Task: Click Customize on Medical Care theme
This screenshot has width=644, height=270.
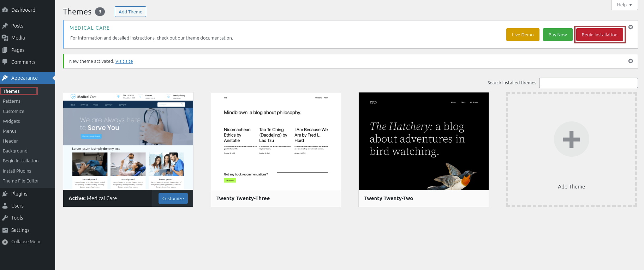Action: coord(173,198)
